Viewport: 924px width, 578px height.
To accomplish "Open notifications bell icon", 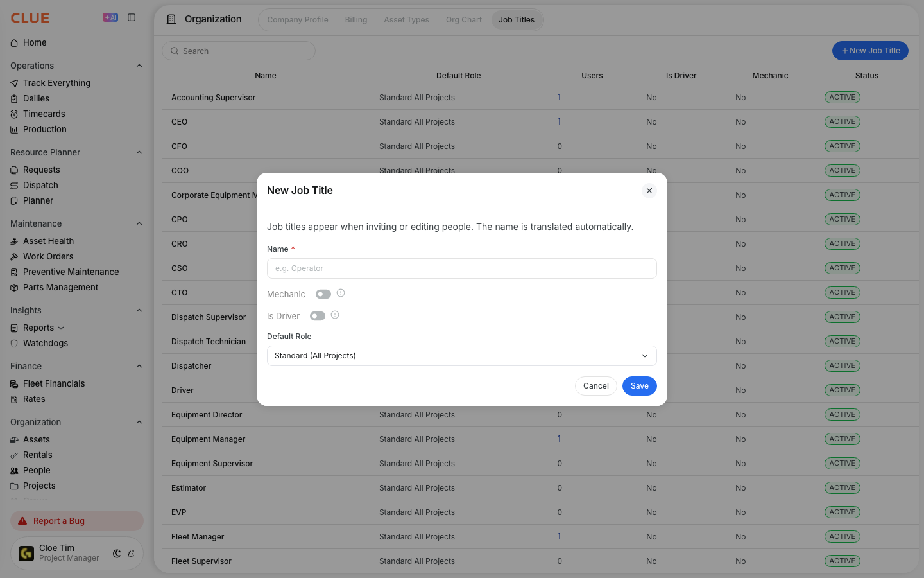I will tap(131, 554).
